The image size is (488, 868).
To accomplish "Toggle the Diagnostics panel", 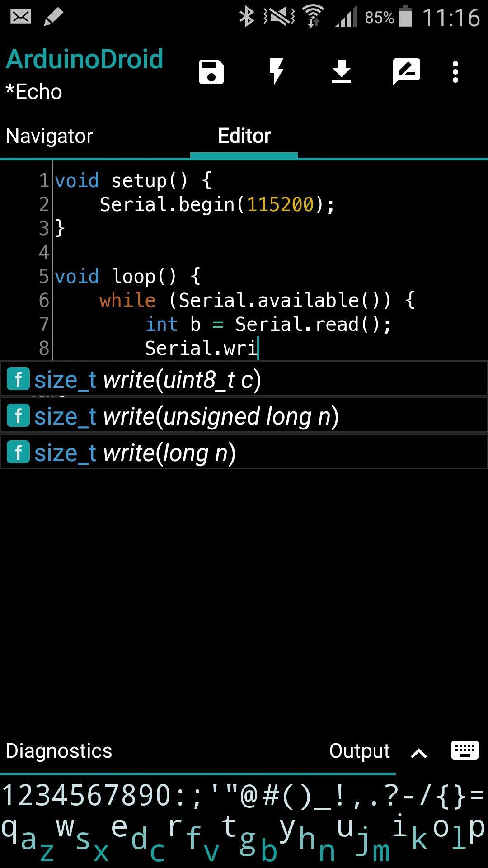I will tap(58, 750).
